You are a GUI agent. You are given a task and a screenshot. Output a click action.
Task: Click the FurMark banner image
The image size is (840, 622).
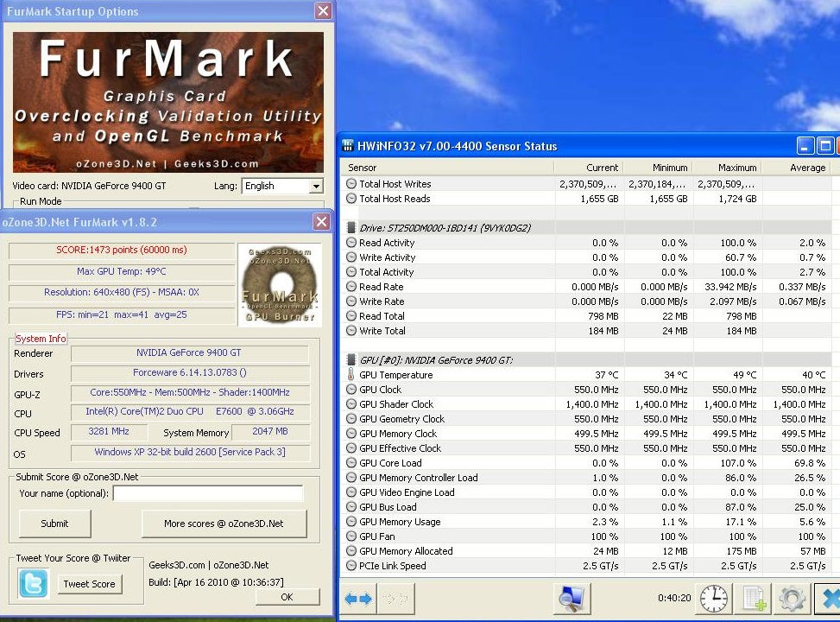[167, 102]
